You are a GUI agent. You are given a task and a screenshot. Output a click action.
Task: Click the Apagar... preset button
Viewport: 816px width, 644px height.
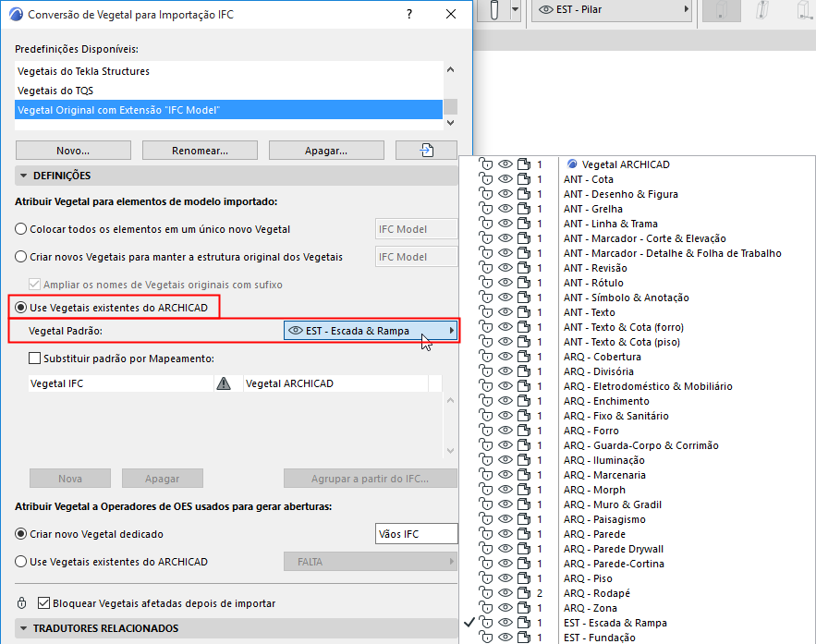tap(326, 151)
